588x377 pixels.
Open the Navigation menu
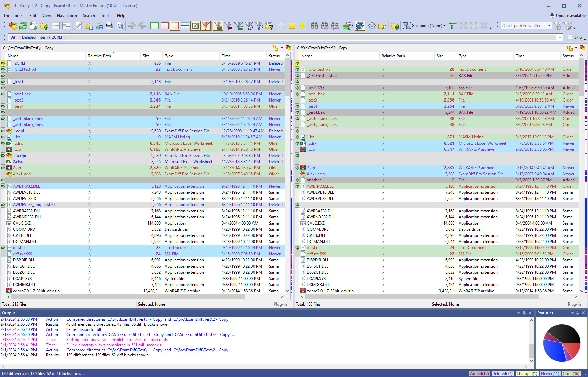pyautogui.click(x=67, y=16)
